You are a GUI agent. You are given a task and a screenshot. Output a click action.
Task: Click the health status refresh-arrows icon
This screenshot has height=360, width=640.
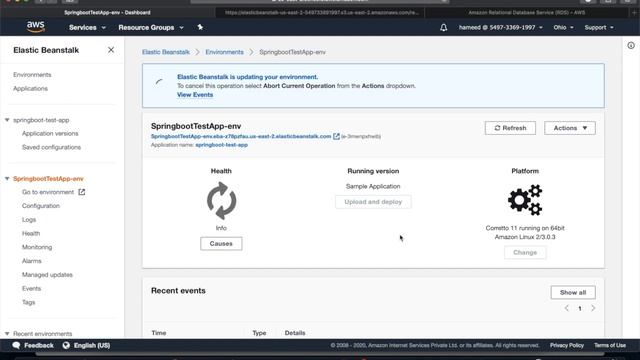(221, 201)
